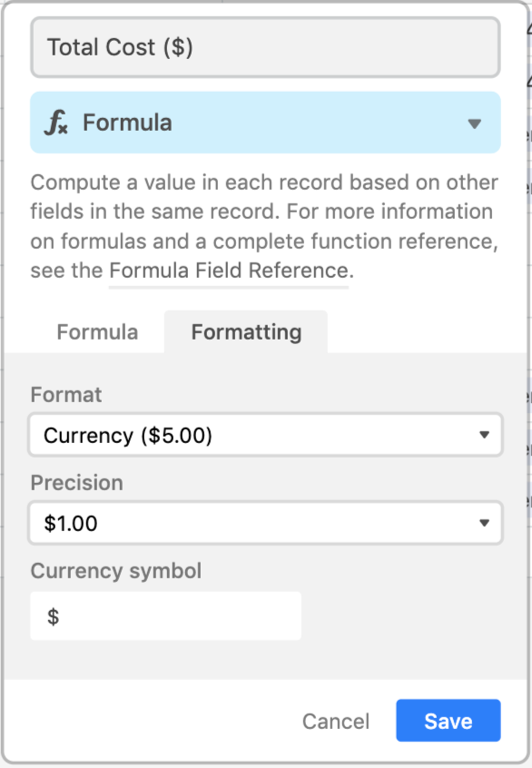532x768 pixels.
Task: Expand the Currency ($5.00) format dropdown
Action: 265,435
